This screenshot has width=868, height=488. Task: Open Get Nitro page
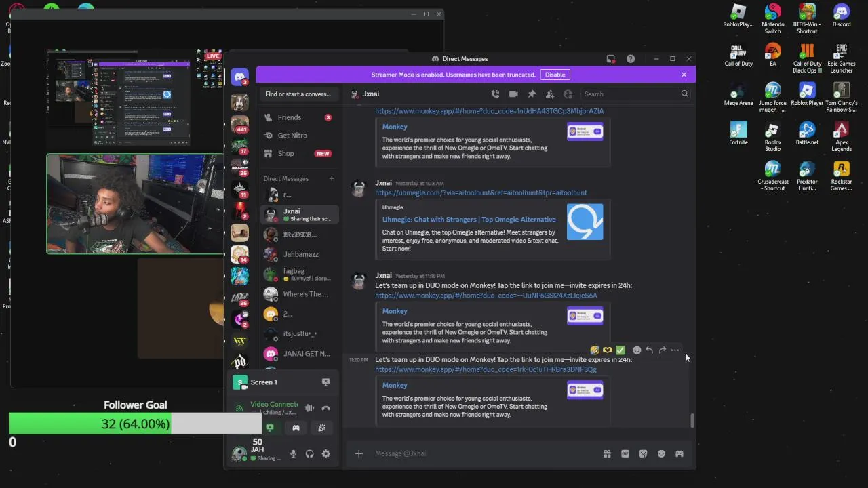pos(299,136)
